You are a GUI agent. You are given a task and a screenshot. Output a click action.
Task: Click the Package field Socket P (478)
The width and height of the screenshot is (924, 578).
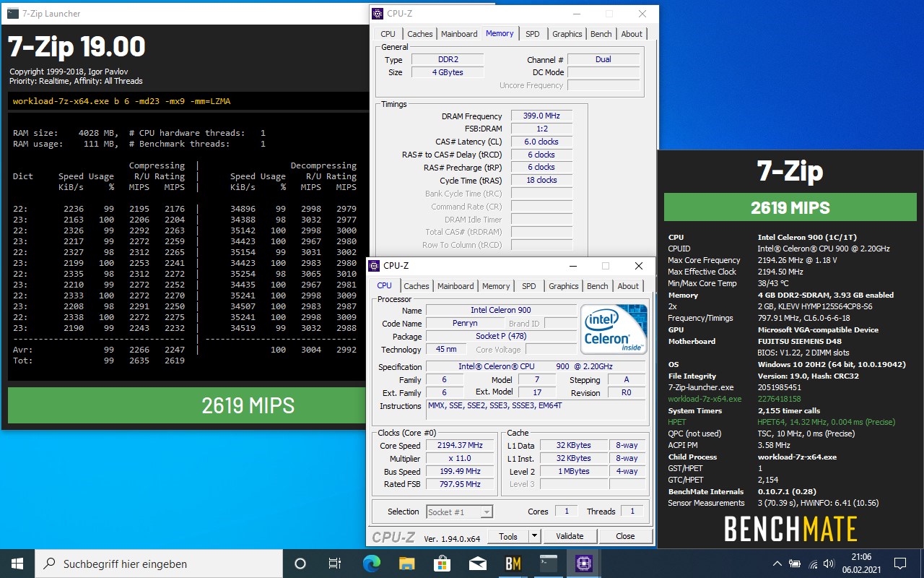pos(501,336)
